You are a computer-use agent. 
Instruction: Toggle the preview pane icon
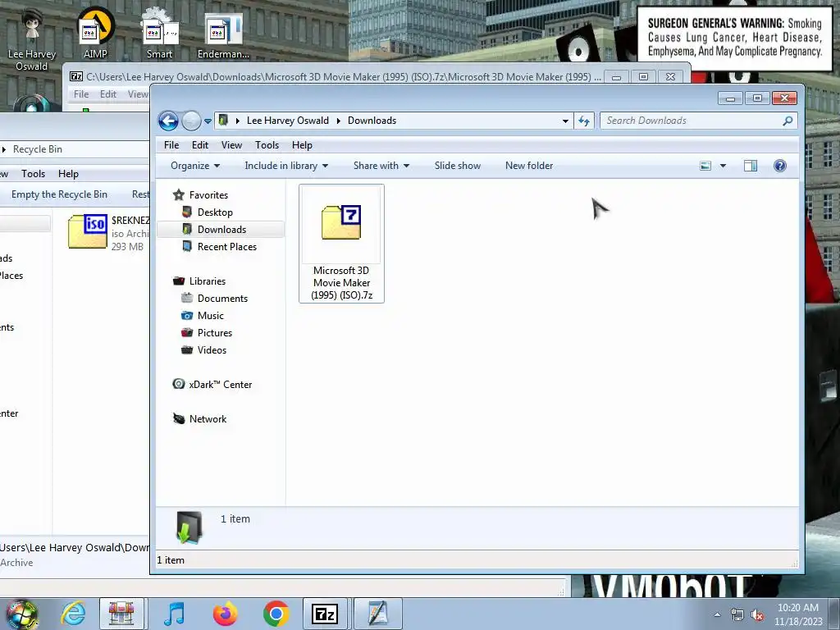(x=751, y=166)
